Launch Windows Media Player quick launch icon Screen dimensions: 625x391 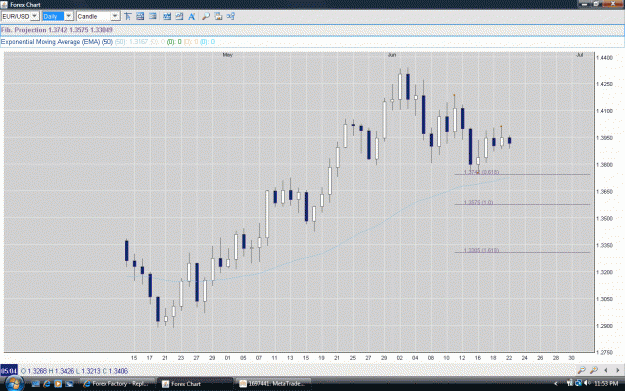[58, 384]
